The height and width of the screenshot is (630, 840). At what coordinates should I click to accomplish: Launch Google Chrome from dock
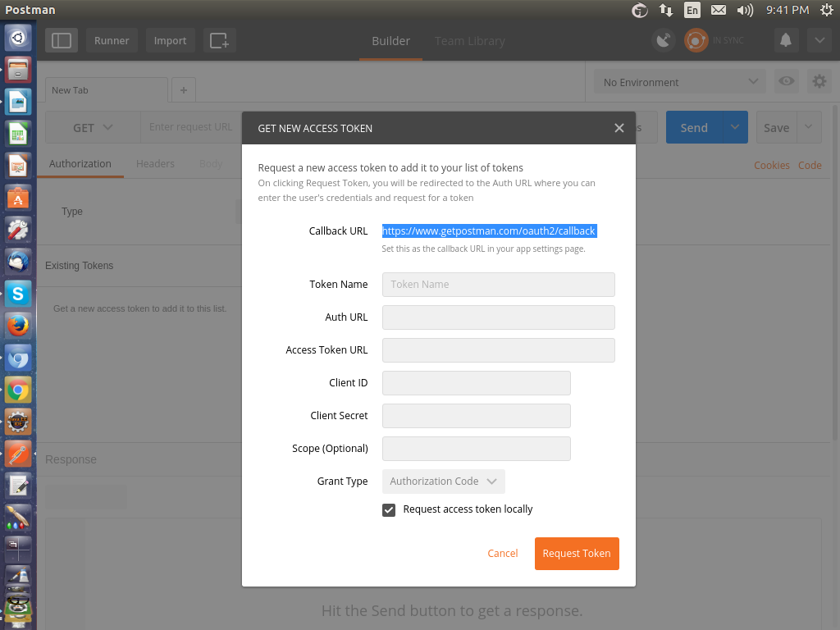click(x=18, y=390)
